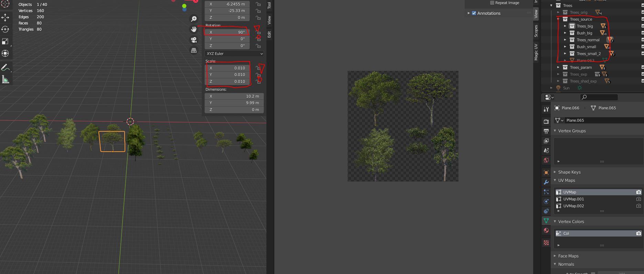Toggle camera view with the camera icon
Viewport: 644px width, 274px height.
tap(194, 40)
